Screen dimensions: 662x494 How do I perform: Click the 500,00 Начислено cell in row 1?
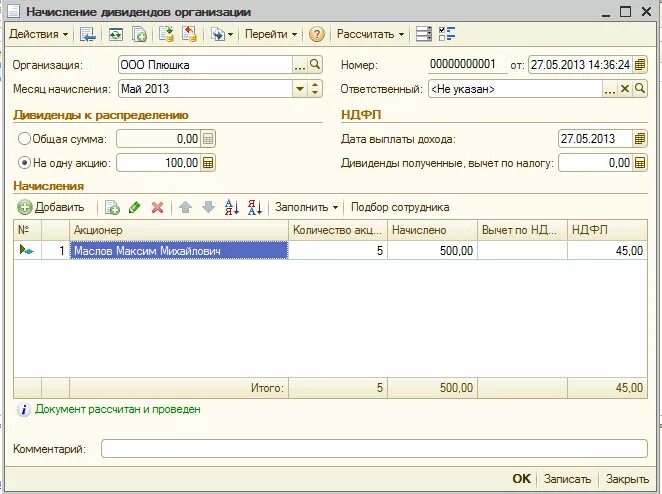click(x=432, y=250)
